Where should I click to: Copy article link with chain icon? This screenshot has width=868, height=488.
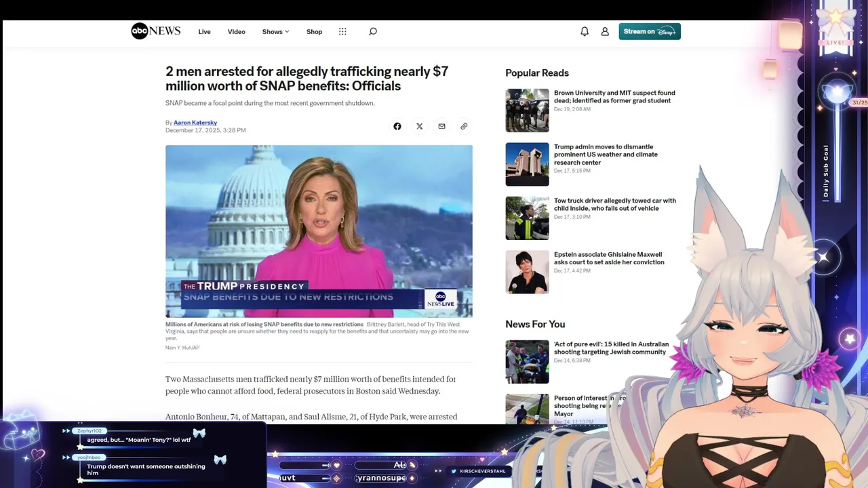click(x=464, y=126)
